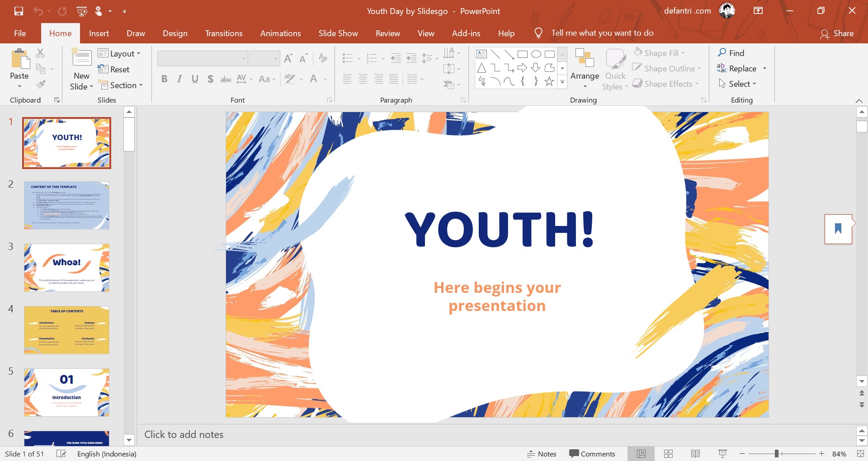Open the font size combo box
Image resolution: width=868 pixels, height=461 pixels.
pos(264,58)
